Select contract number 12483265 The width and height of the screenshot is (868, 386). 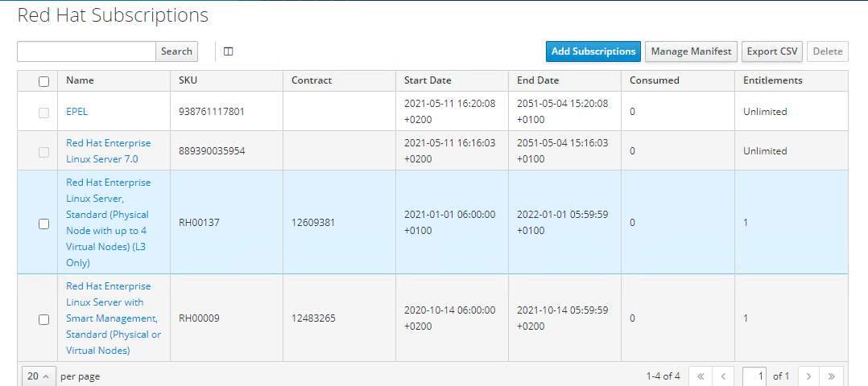[x=313, y=318]
